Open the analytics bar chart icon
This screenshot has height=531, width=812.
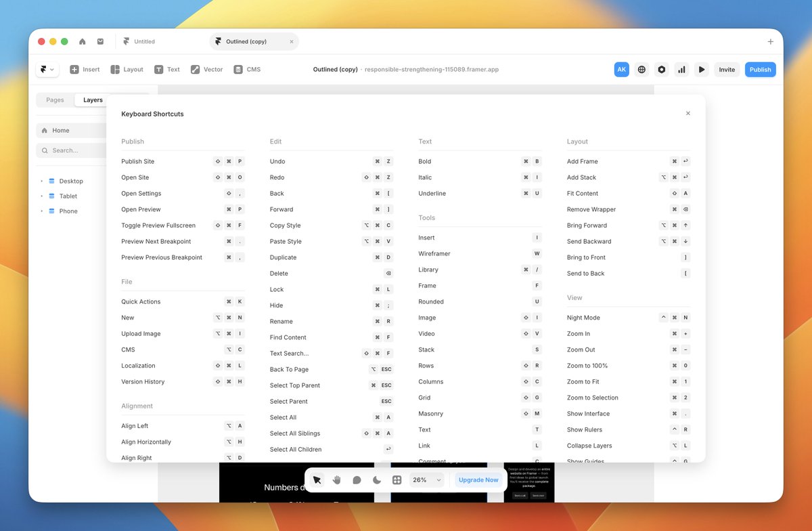(682, 69)
